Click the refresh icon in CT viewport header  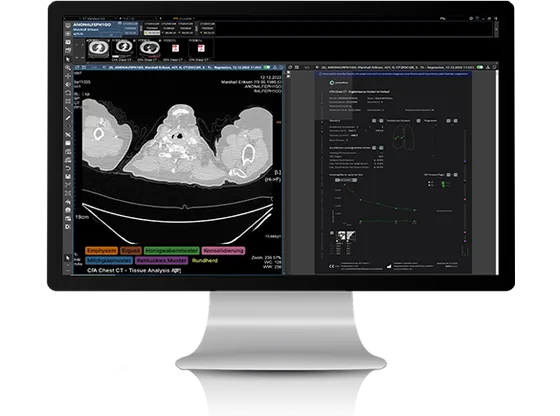point(77,67)
